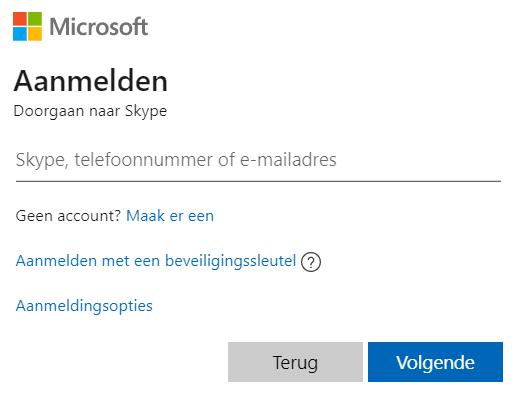
Task: Click the 'Geen account?' label
Action: tap(68, 216)
